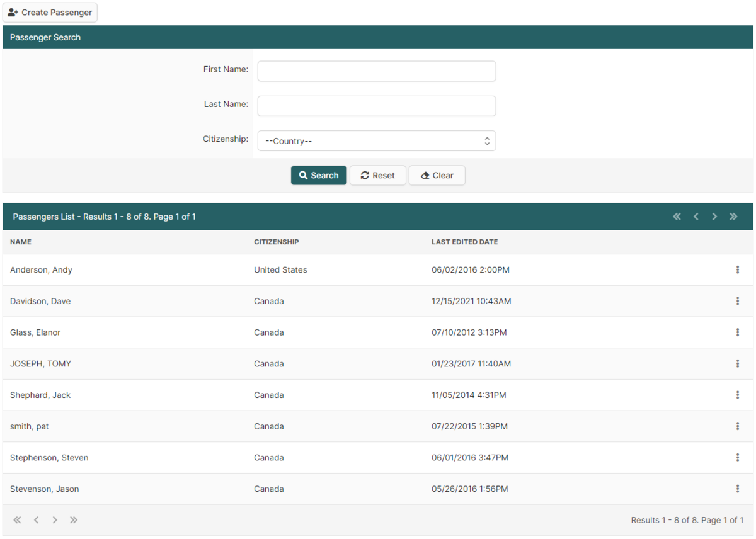Click inside the First Name input field
Viewport: 756px width, 539px height.
(376, 71)
